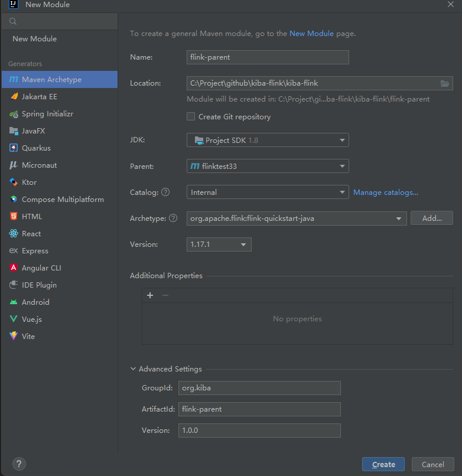Open dialog help question mark button
Viewport: 462px width, 476px height.
tap(19, 464)
